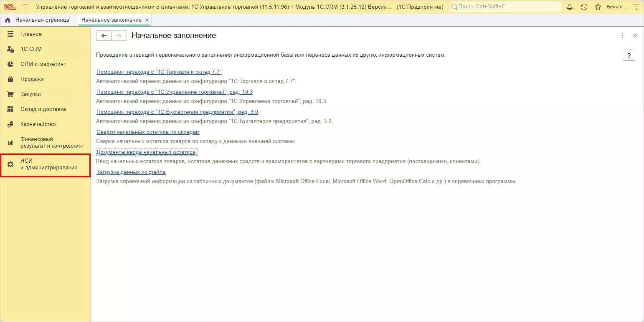Viewport: 644px width, 322px height.
Task: Click text starting Ввод начальных остатков товаров
Action: pyautogui.click(x=288, y=161)
